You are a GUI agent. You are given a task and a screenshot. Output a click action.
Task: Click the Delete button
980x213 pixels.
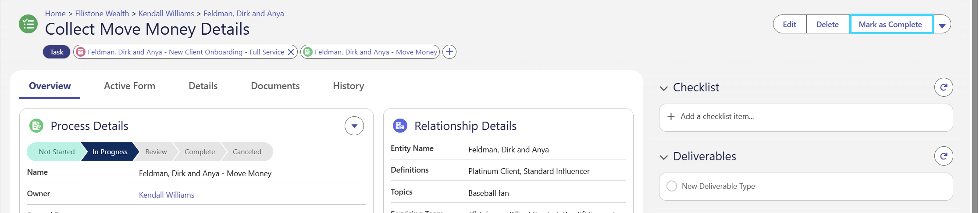pyautogui.click(x=827, y=24)
